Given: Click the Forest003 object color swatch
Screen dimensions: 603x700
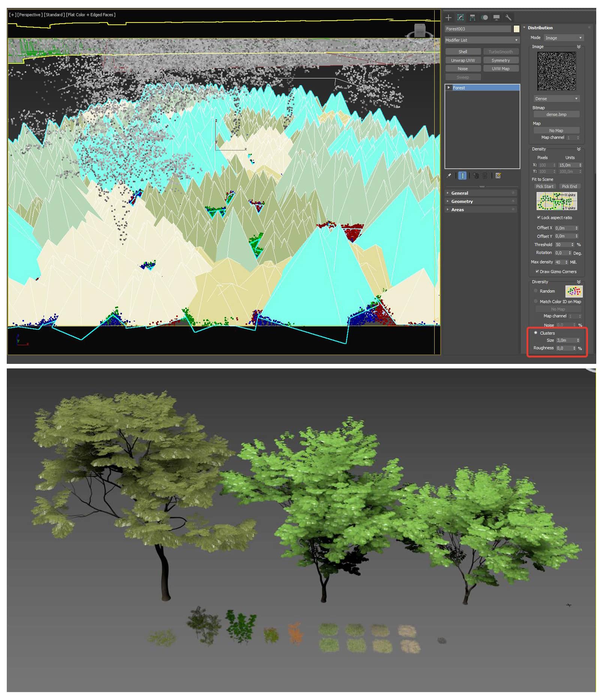Looking at the screenshot, I should 516,29.
